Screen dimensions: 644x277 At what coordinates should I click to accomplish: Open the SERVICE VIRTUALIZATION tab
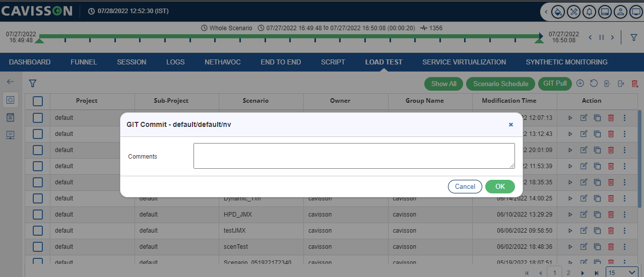(464, 62)
